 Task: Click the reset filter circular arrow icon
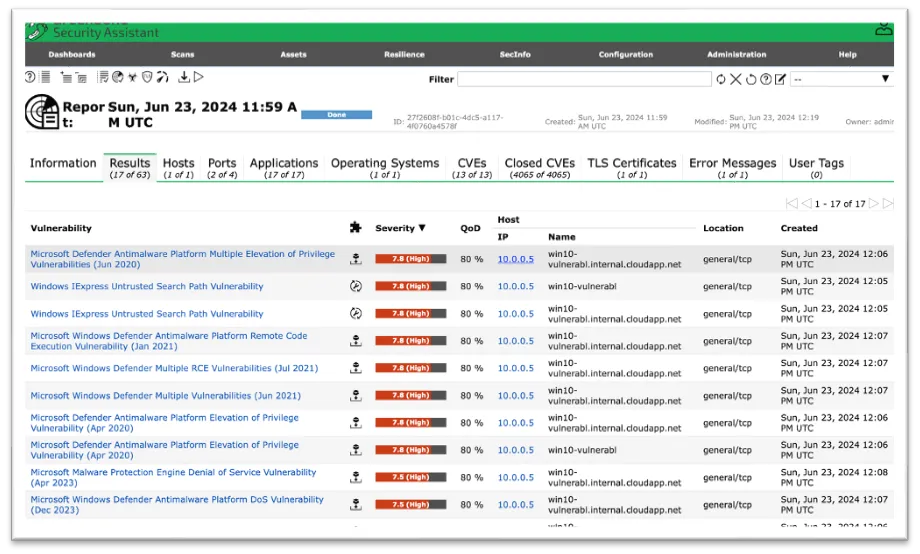[x=750, y=79]
